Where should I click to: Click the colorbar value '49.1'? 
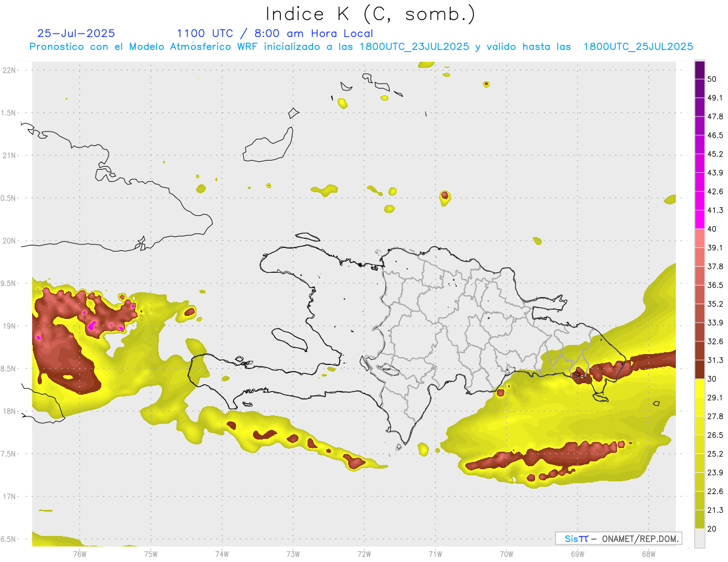point(715,98)
